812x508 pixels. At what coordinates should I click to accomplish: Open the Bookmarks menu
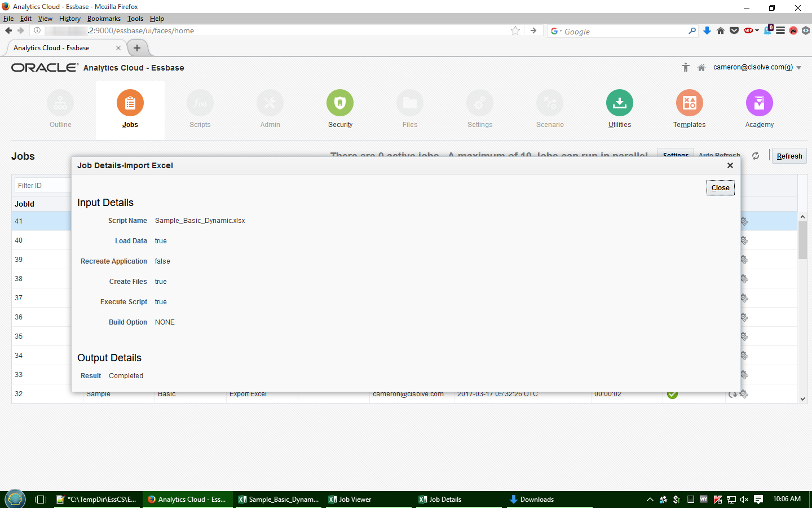pyautogui.click(x=104, y=19)
